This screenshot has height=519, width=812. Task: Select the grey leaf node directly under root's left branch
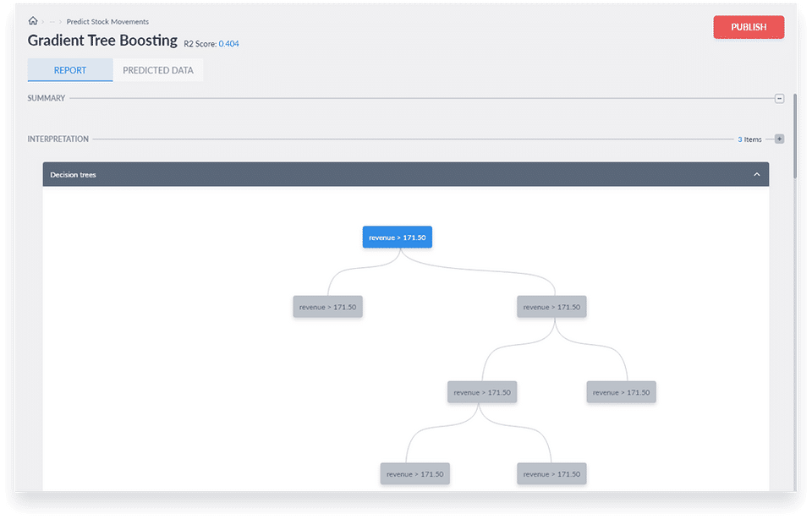[x=328, y=307]
